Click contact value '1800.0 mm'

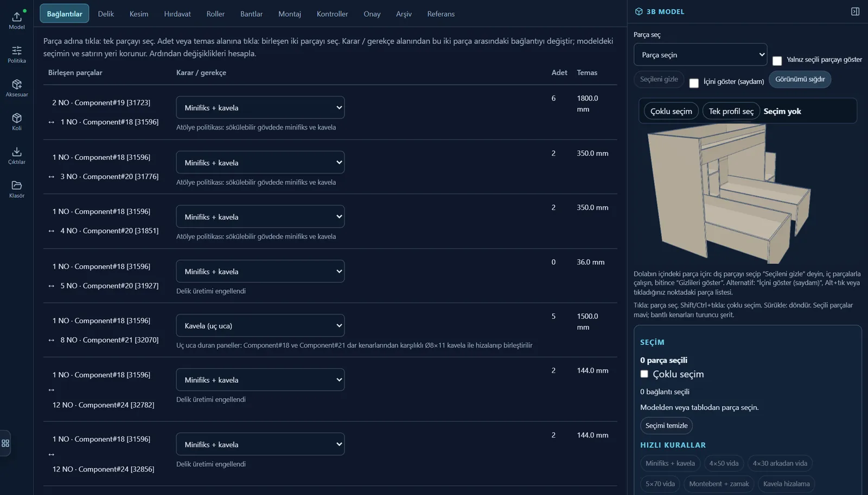click(x=588, y=104)
